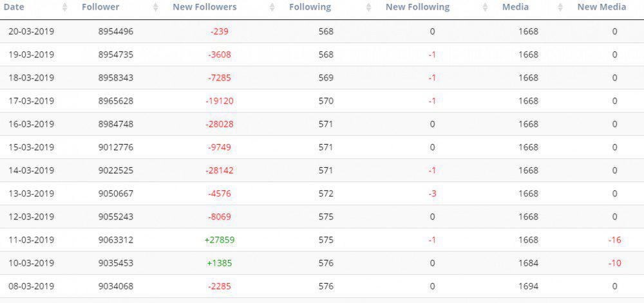Click the green +27859 new followers value
644x303 pixels.
click(x=219, y=240)
